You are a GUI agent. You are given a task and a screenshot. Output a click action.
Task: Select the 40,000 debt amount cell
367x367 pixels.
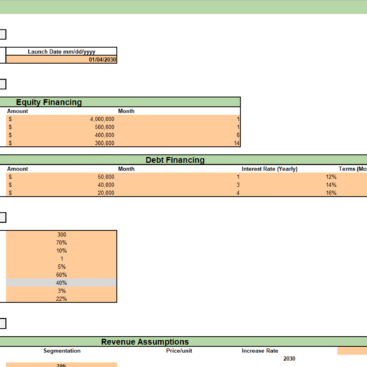click(x=61, y=185)
